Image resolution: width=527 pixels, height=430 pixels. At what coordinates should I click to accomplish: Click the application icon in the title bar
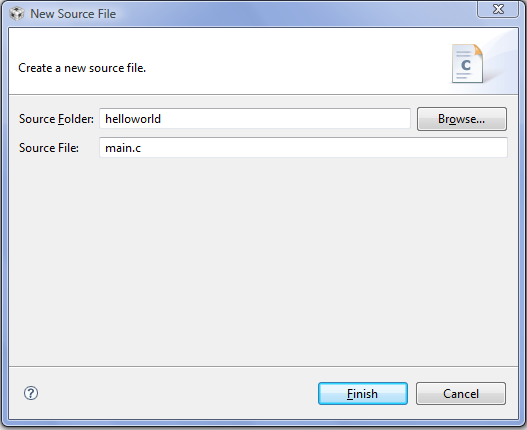point(16,14)
